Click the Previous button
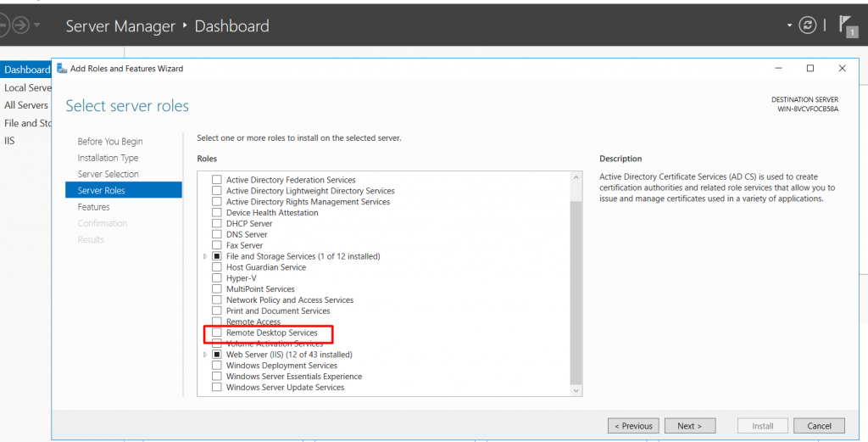This screenshot has width=868, height=442. pyautogui.click(x=633, y=426)
